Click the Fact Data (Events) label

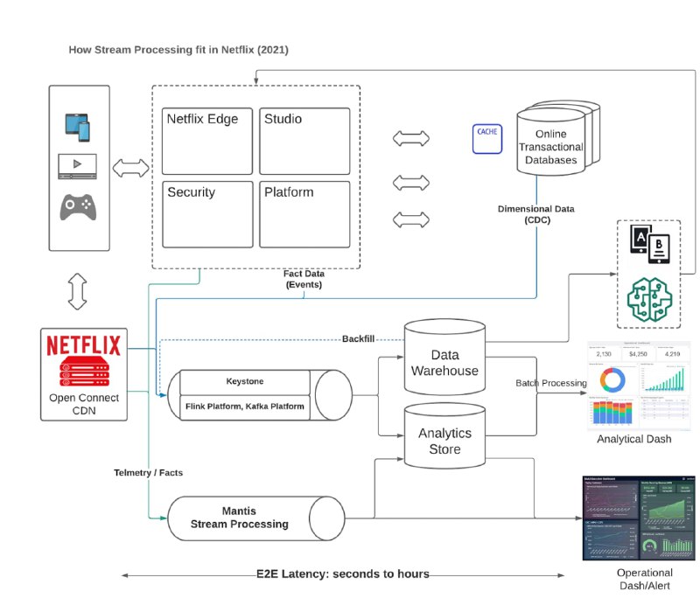click(304, 279)
